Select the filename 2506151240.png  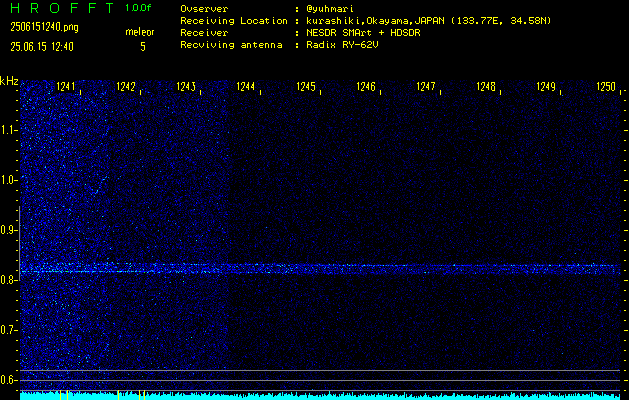coord(44,27)
